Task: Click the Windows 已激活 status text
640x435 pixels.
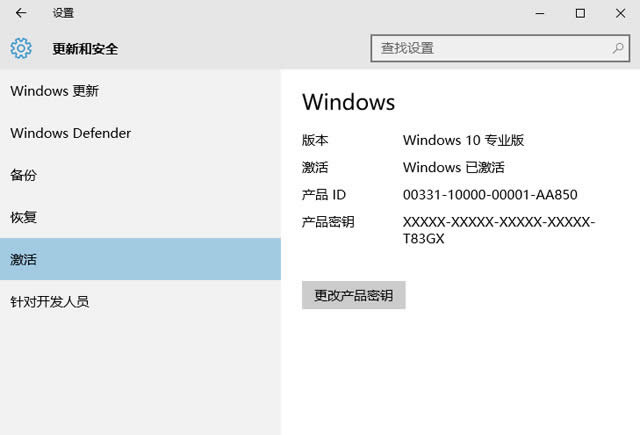Action: pos(454,167)
